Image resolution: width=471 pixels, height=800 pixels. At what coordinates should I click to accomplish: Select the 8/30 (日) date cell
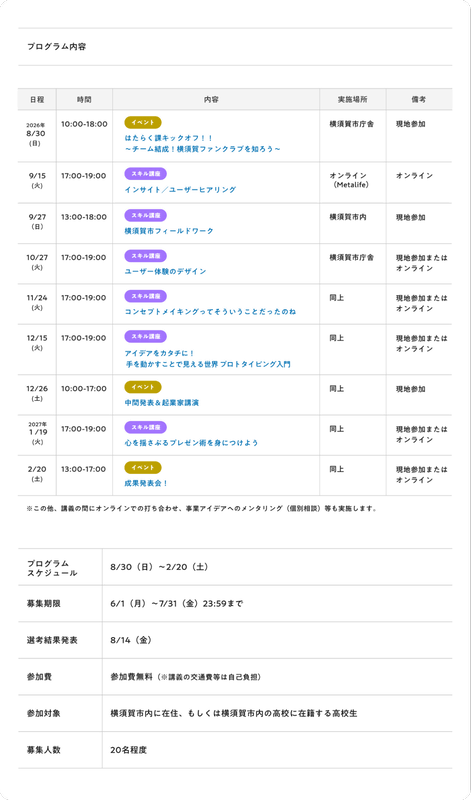(x=37, y=134)
